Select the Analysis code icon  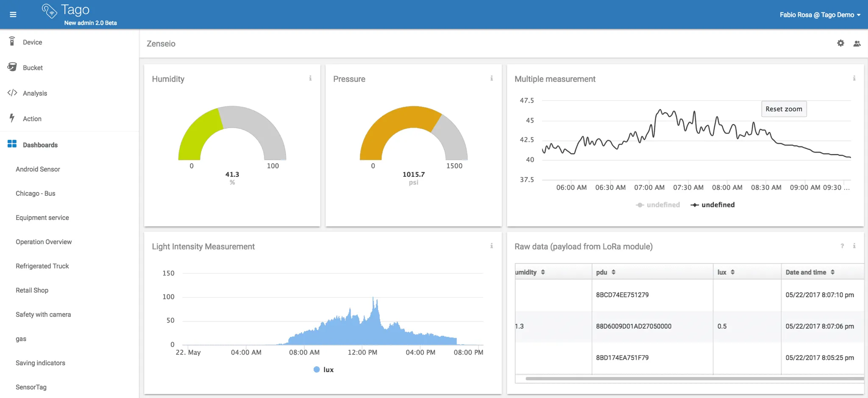12,93
